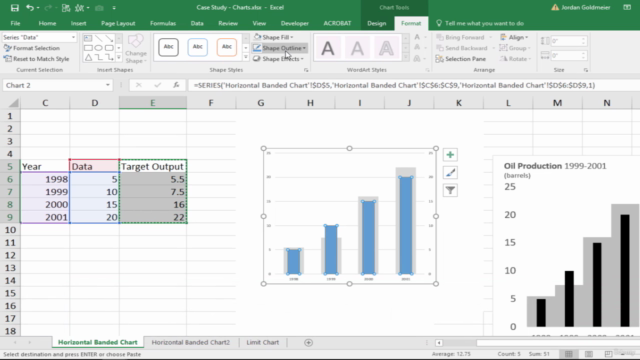Click the camera icon in the quick access toolbar
The image size is (640, 360).
click(99, 7)
